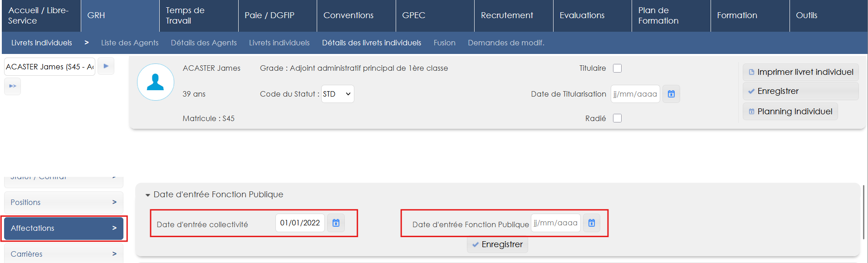Click the Planning Individuel calendar icon
This screenshot has width=868, height=263.
pyautogui.click(x=751, y=112)
